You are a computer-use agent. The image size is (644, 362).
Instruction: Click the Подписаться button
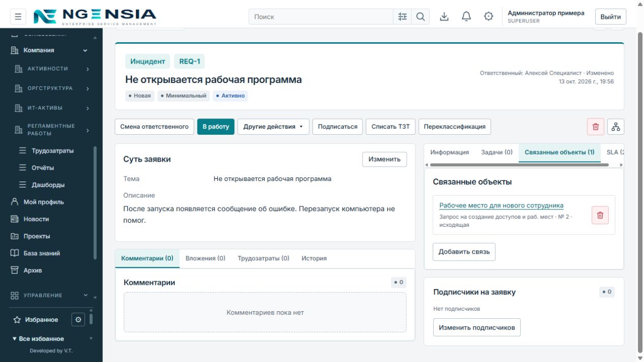click(x=338, y=127)
